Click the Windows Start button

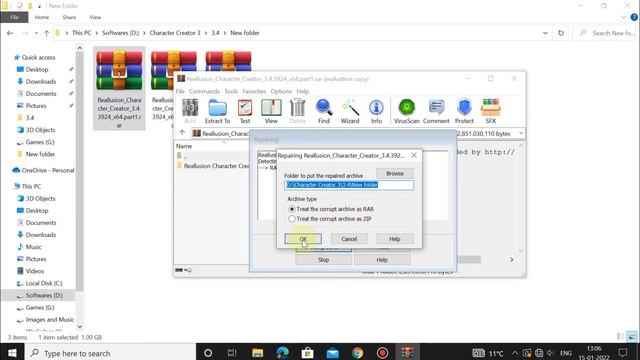click(12, 353)
